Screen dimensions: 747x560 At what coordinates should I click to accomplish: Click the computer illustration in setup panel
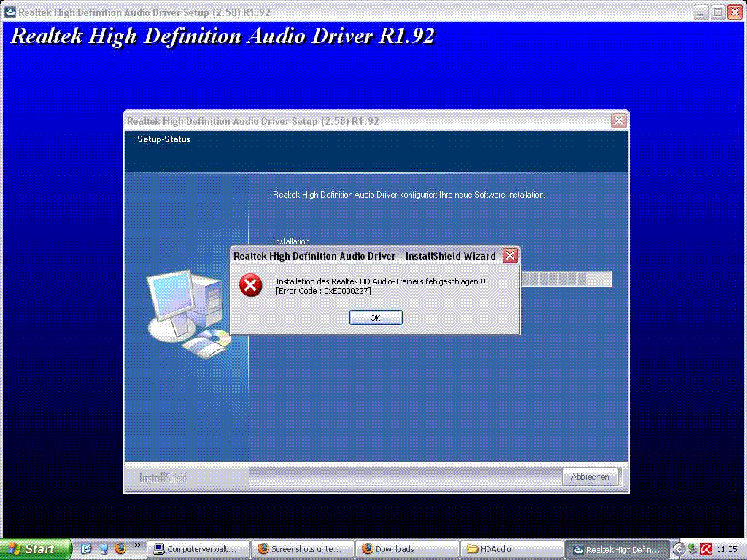(187, 314)
